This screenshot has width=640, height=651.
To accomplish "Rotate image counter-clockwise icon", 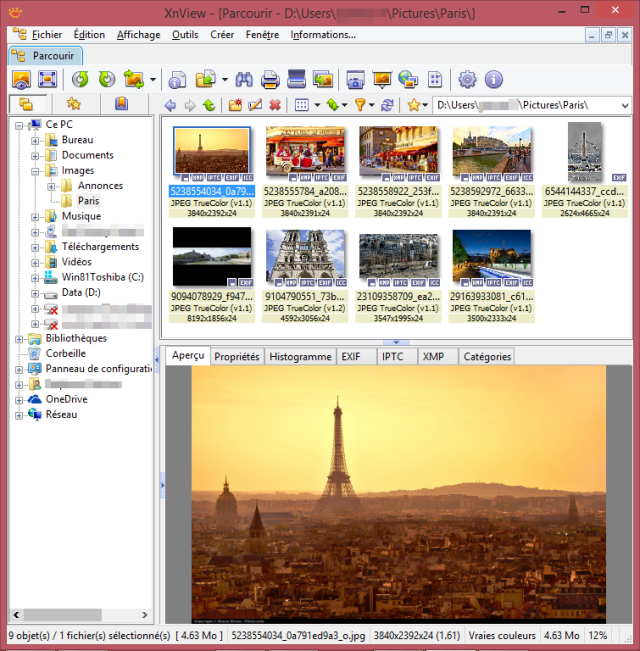I will tap(80, 79).
